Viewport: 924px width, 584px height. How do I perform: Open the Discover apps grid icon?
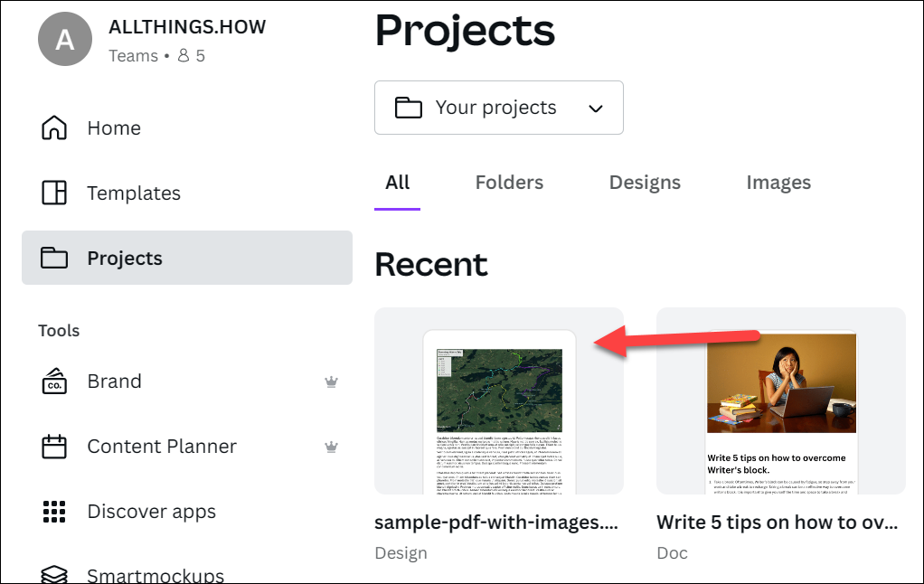click(x=54, y=512)
